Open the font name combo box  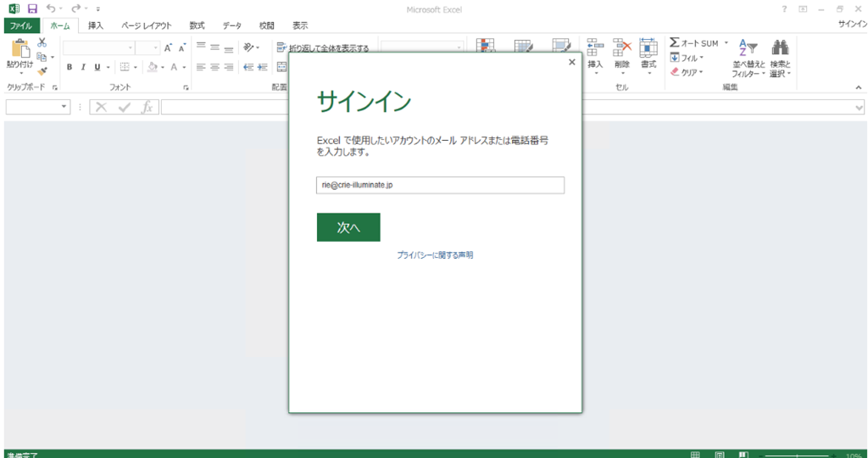[x=98, y=47]
